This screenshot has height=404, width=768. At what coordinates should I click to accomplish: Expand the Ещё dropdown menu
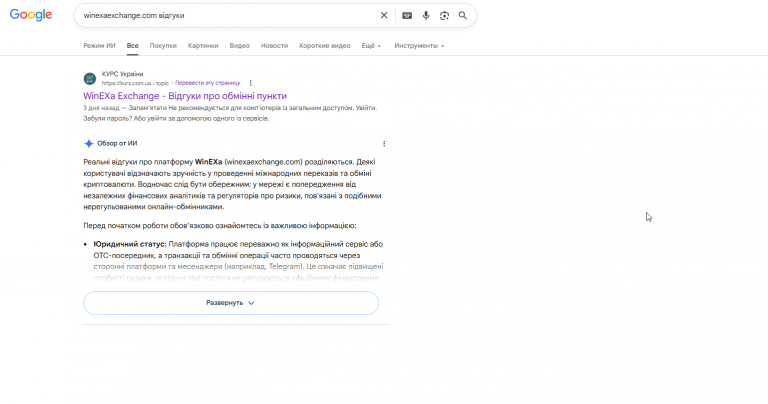371,46
